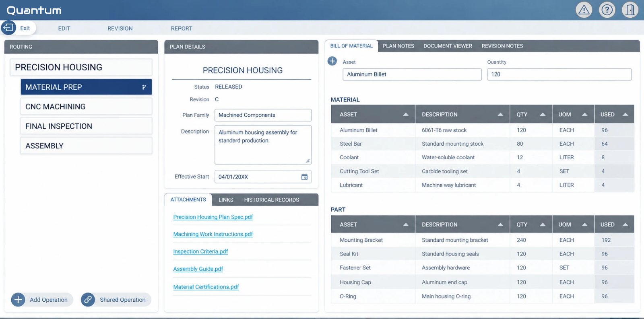Switch to the DOCUMENT VIEWER tab

point(448,46)
